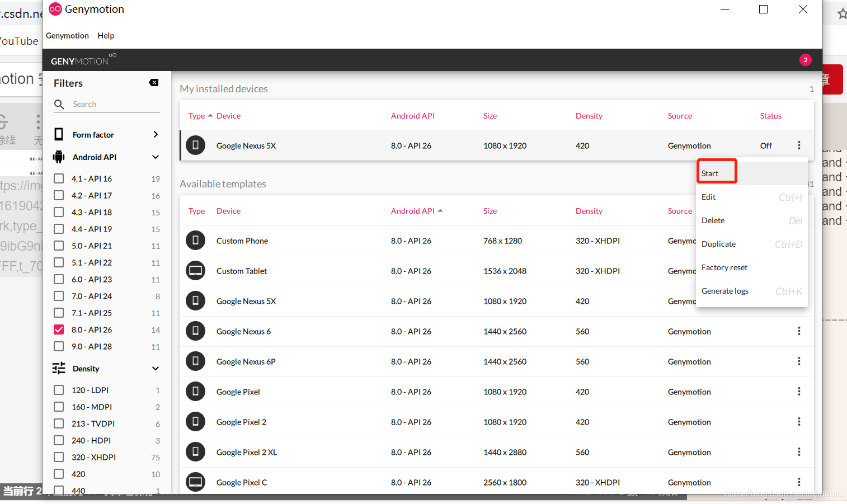Image resolution: width=847 pixels, height=504 pixels.
Task: Open the options menu for Google Pixel C
Action: (x=799, y=482)
